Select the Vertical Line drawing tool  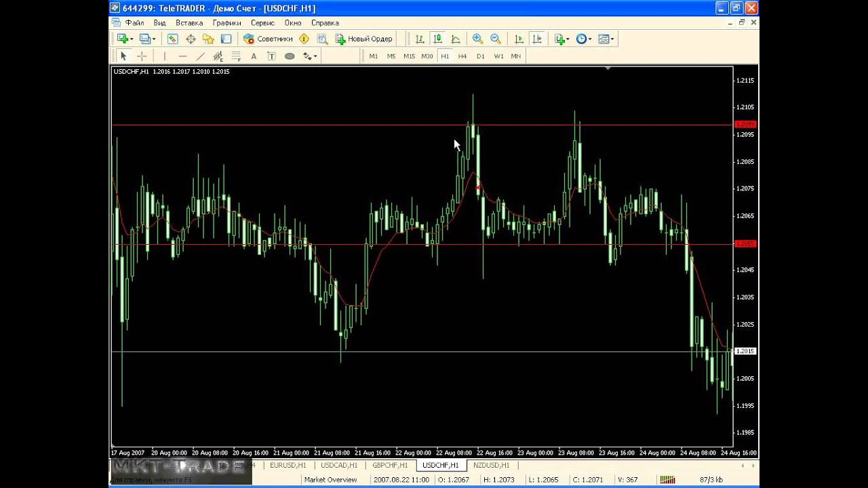tap(164, 56)
